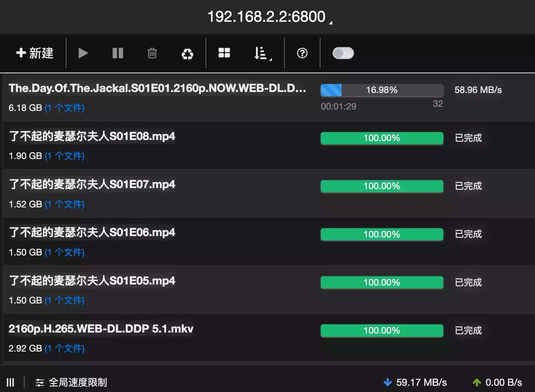Open file link of 2160p.H.265.WEB-DL.DDP 5.1.mkv
Viewport: 535px width, 392px height.
65,348
